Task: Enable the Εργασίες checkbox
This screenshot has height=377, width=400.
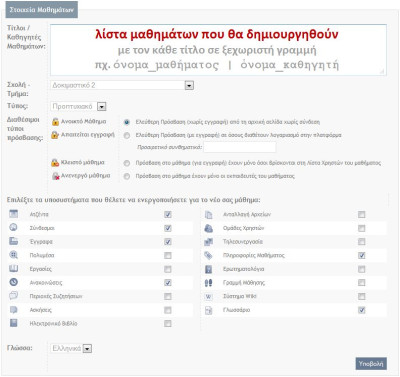Action: tap(168, 269)
